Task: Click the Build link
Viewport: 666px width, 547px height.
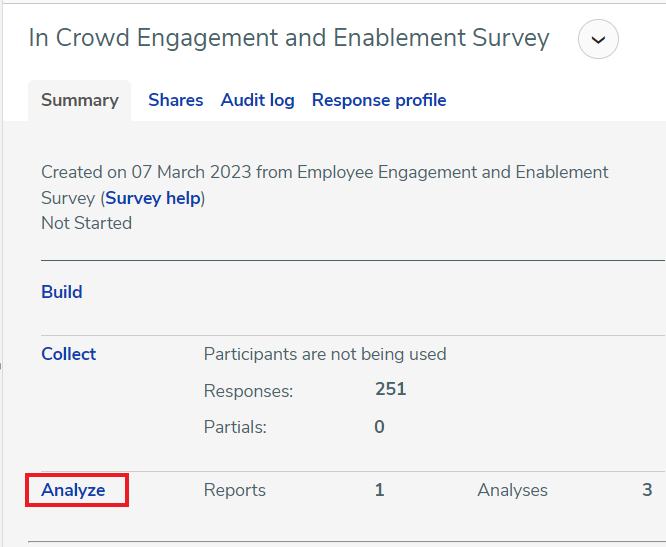Action: 62,292
